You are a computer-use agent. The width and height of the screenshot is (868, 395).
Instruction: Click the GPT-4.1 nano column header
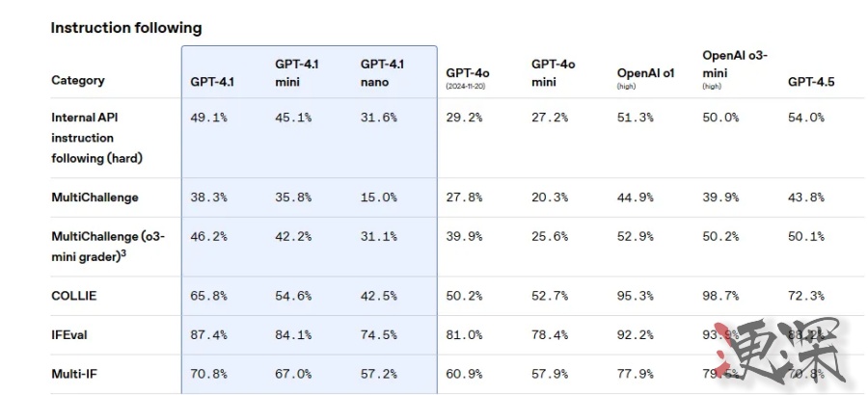(383, 73)
